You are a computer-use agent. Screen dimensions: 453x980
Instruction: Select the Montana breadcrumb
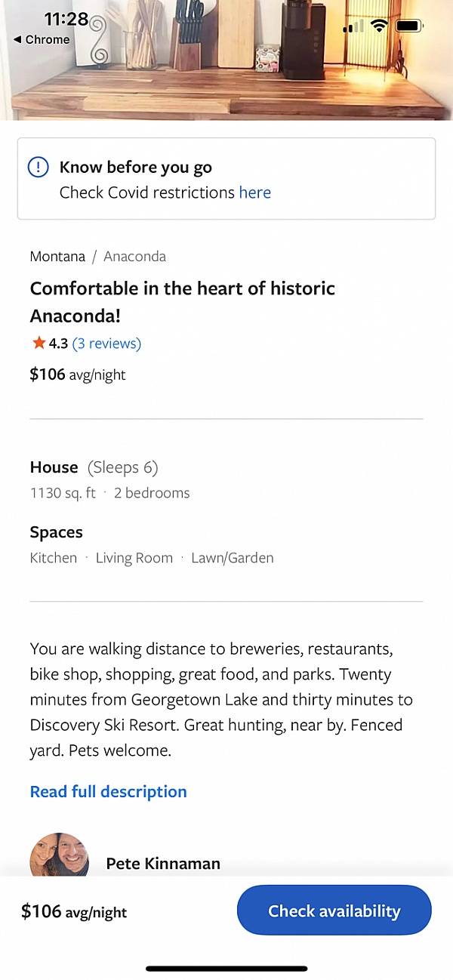57,257
